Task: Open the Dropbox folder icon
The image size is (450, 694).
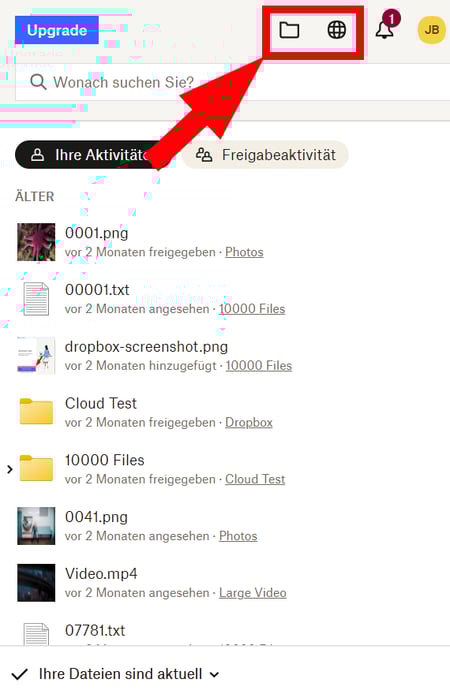Action: click(x=289, y=30)
